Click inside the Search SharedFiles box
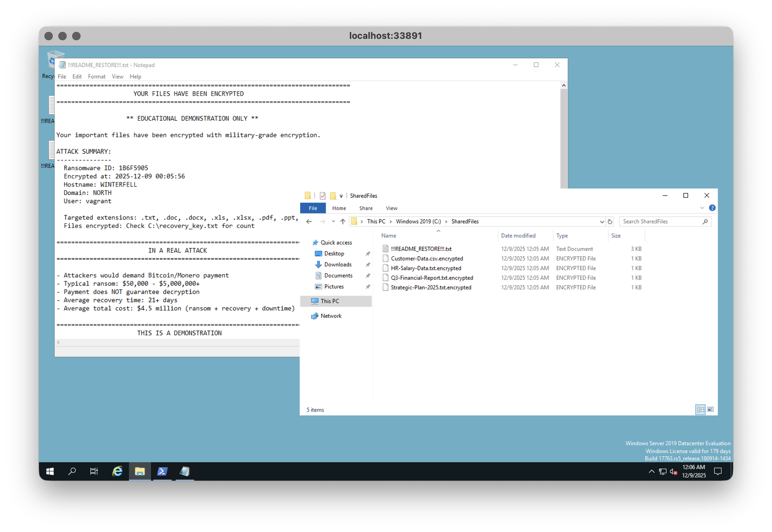 [x=660, y=221]
